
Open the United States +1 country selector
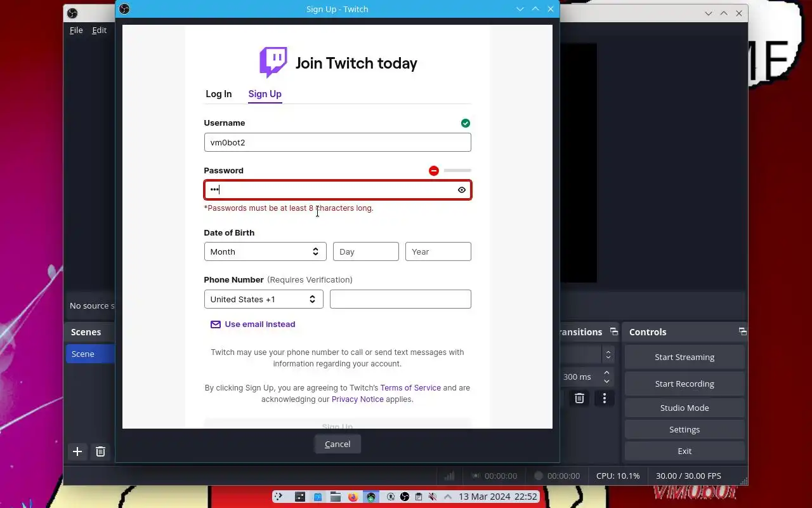[x=263, y=299]
